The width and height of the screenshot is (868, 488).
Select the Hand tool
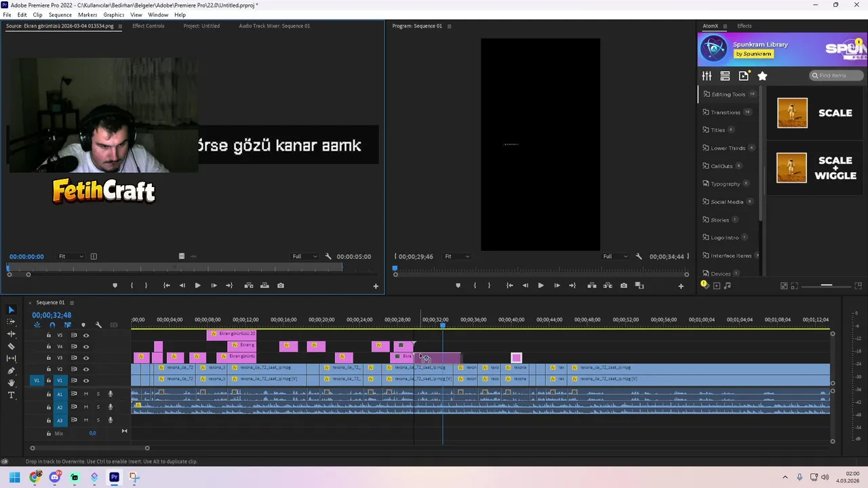tap(11, 383)
